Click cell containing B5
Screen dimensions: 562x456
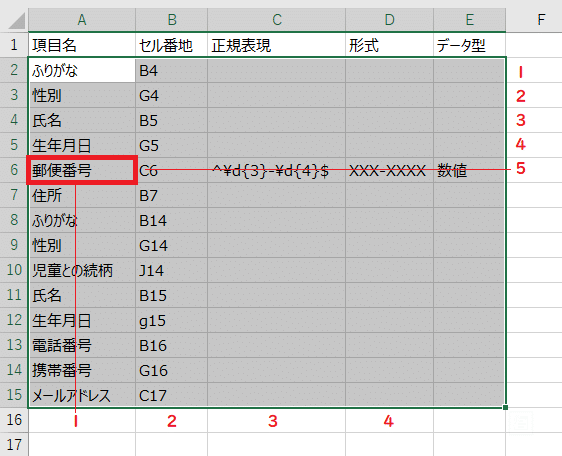[172, 120]
